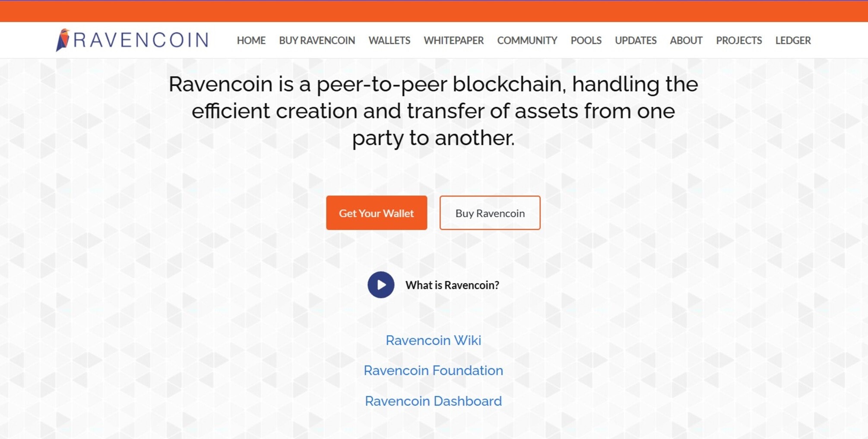
Task: Visit the Ravencoin Foundation link
Action: tap(434, 370)
